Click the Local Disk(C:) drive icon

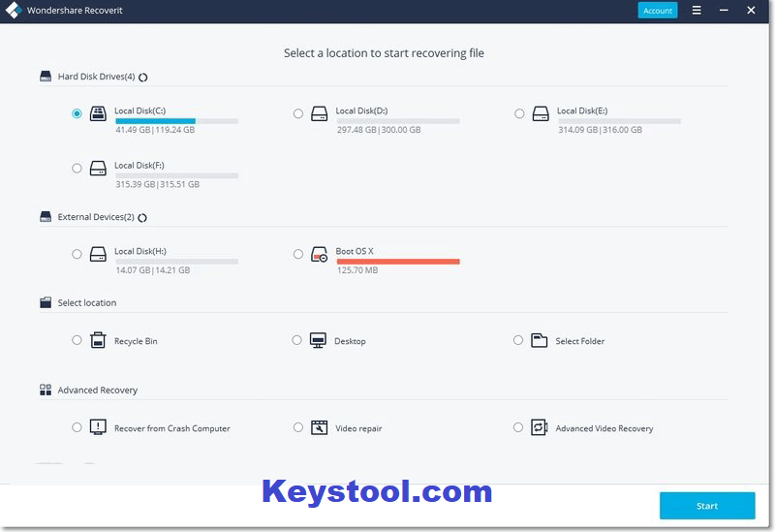(98, 113)
